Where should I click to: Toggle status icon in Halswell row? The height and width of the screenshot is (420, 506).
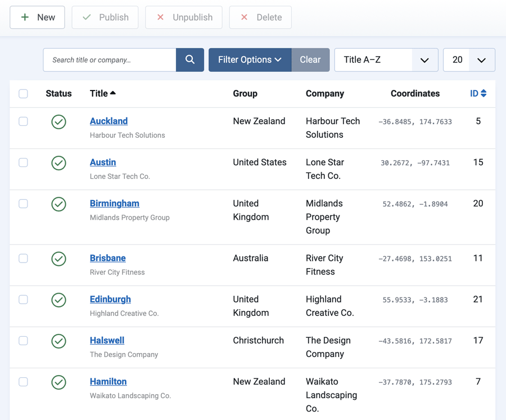[58, 341]
